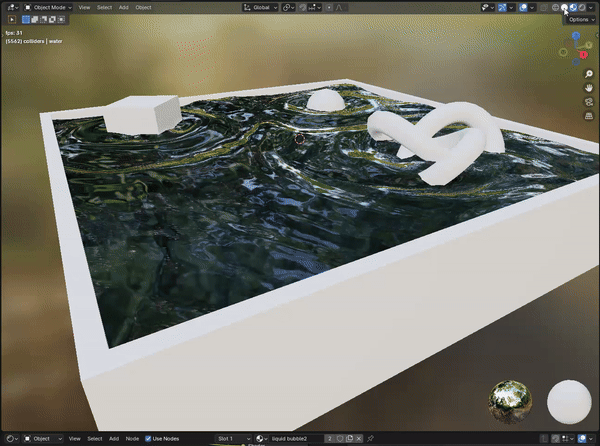Open the viewport overlays dropdown arrow
The image size is (600, 446).
tap(532, 7)
